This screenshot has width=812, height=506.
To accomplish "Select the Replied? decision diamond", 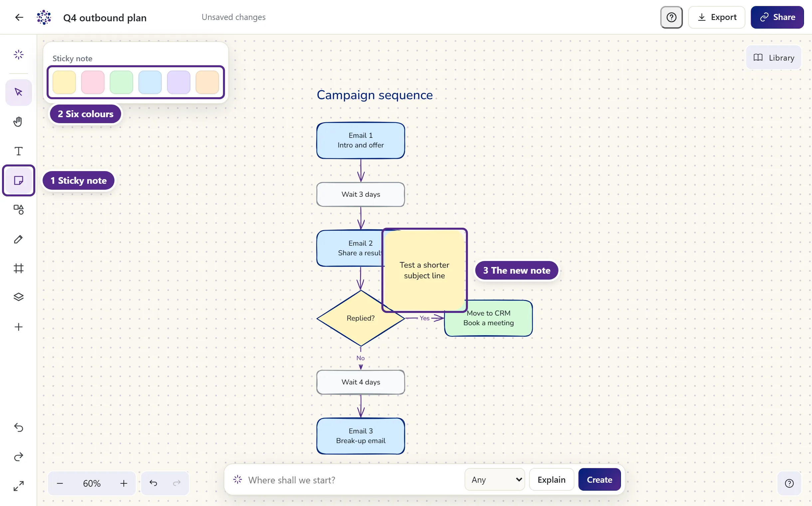I will 361,318.
